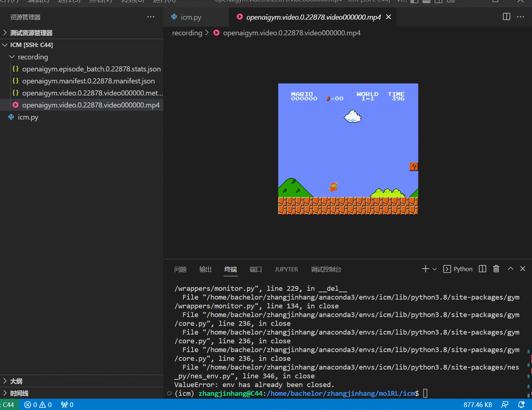
Task: Open the terminal launch profile dropdown
Action: [x=435, y=269]
